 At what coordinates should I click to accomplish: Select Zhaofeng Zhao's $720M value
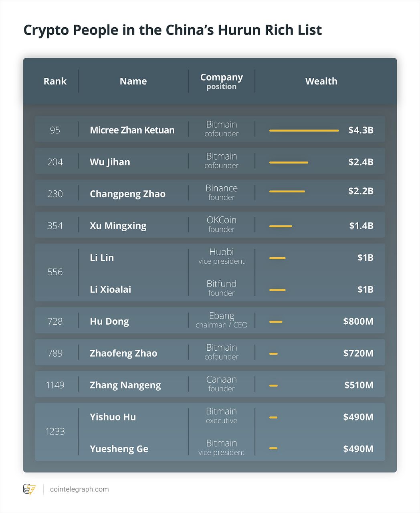tap(358, 353)
